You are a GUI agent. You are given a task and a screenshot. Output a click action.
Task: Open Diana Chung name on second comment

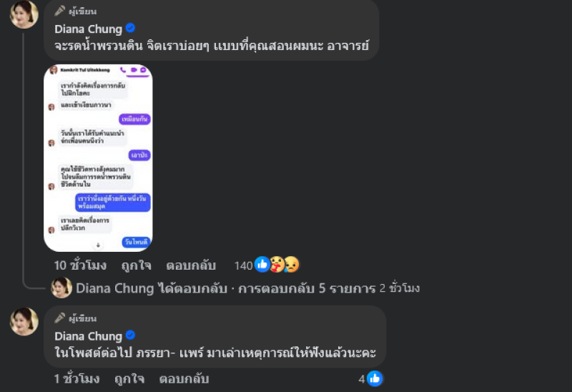88,335
